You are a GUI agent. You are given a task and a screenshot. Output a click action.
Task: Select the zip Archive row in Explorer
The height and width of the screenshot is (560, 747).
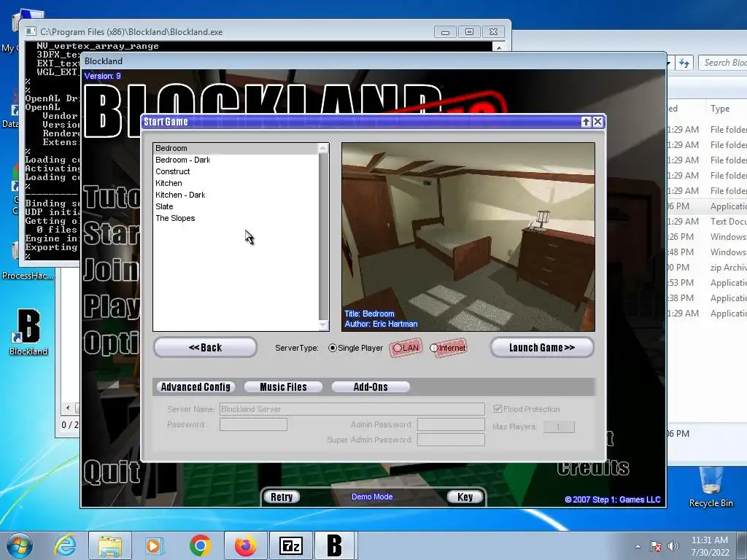pos(707,267)
